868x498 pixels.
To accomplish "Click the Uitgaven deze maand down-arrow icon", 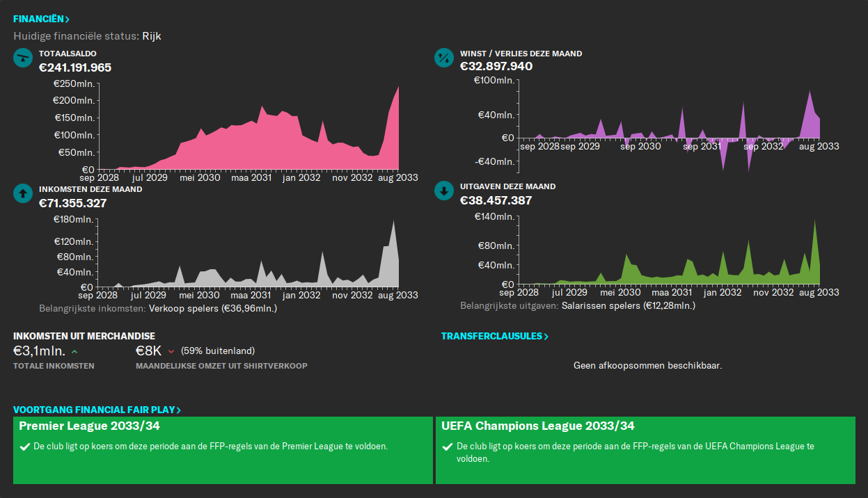I will (x=443, y=191).
